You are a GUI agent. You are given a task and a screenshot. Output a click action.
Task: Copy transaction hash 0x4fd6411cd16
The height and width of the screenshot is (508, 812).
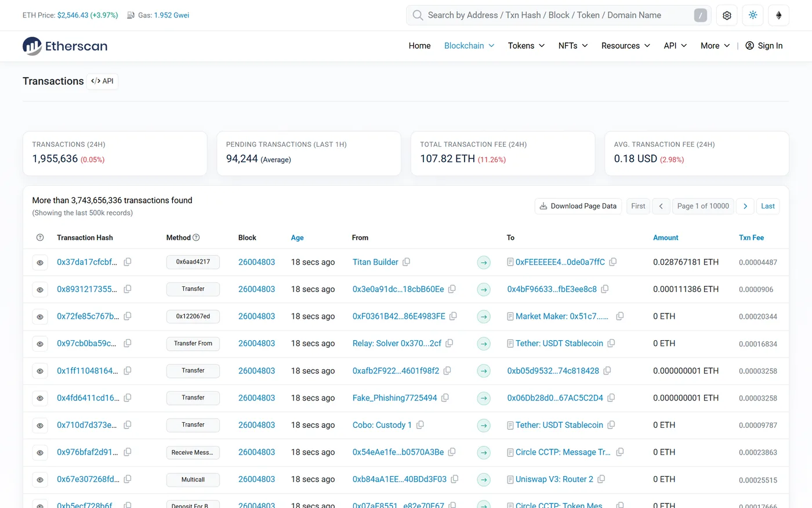click(x=128, y=398)
